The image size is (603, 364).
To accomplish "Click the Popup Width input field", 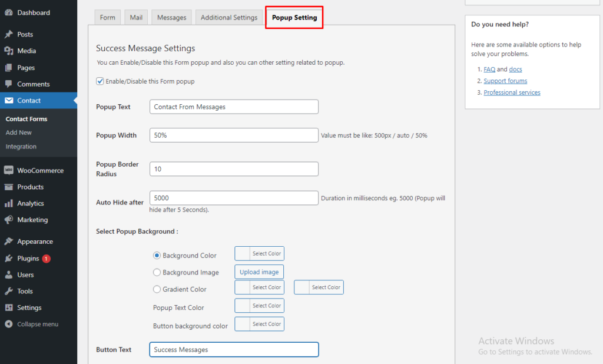I will (234, 135).
